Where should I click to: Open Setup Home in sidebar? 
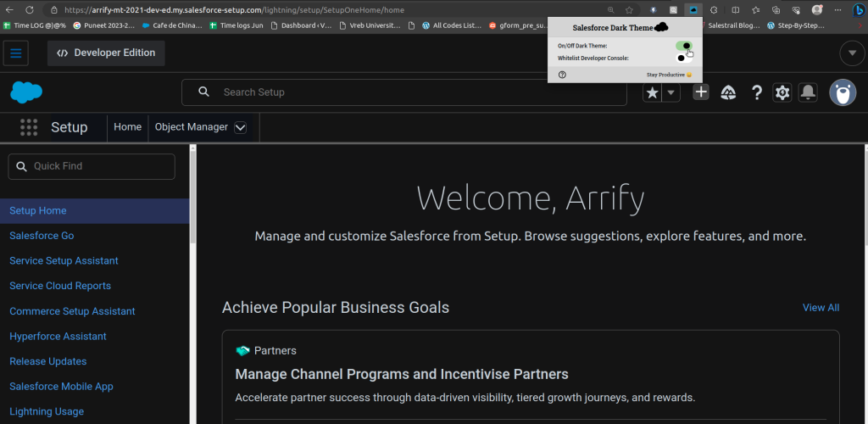[x=38, y=211]
